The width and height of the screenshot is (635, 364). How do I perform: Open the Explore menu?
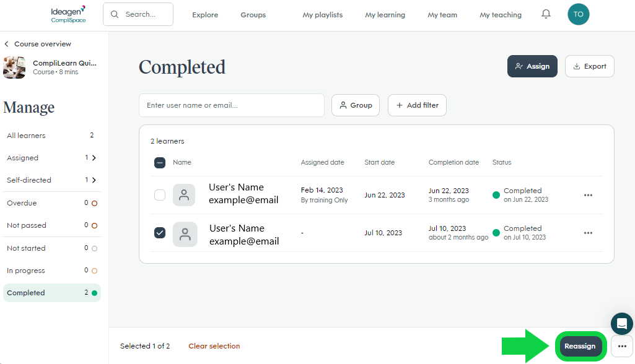coord(205,15)
